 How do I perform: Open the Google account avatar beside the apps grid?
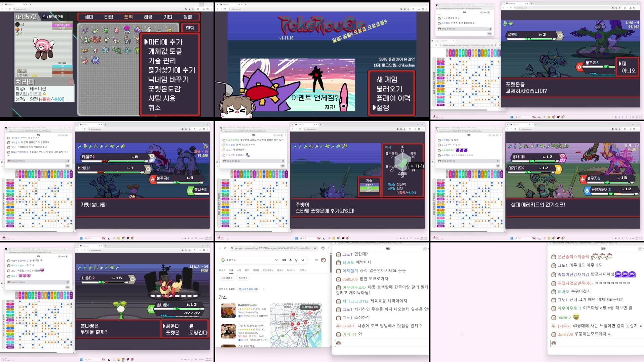(x=324, y=260)
